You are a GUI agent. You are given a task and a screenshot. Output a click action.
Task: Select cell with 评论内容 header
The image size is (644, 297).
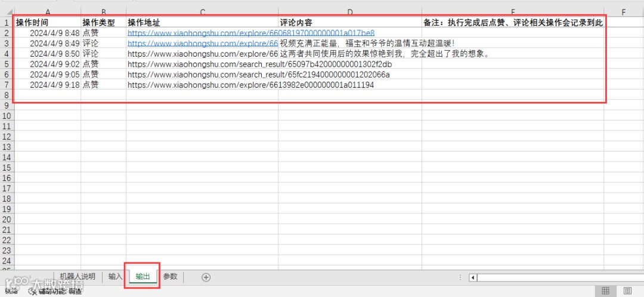click(x=350, y=23)
